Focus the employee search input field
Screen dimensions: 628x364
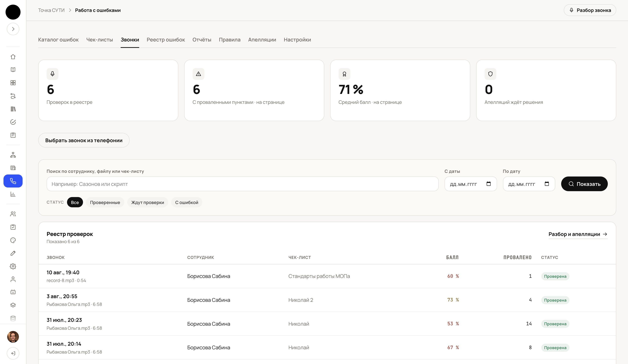tap(242, 184)
